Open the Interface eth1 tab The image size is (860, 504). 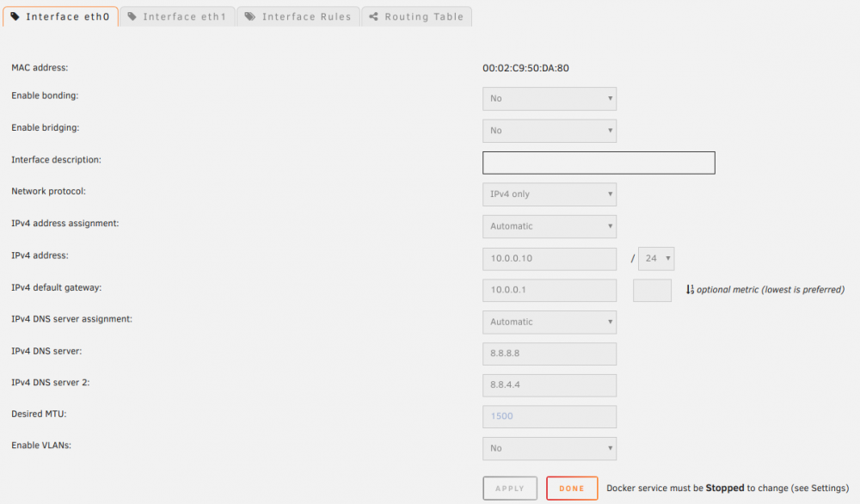[177, 16]
